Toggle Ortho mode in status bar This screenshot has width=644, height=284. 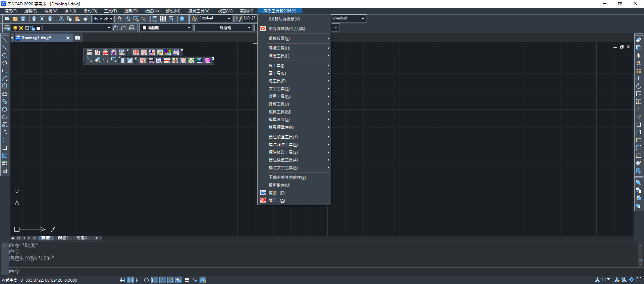(x=138, y=280)
